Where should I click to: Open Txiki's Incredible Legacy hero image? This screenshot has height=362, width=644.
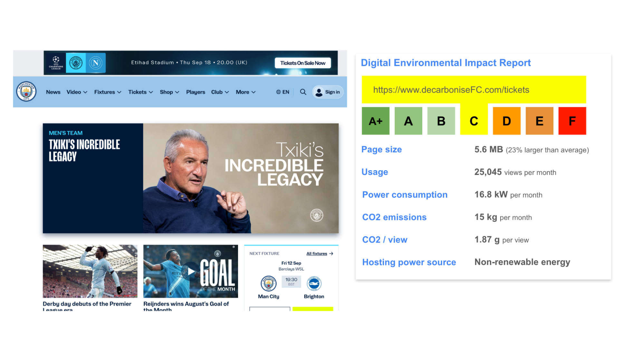tap(241, 178)
